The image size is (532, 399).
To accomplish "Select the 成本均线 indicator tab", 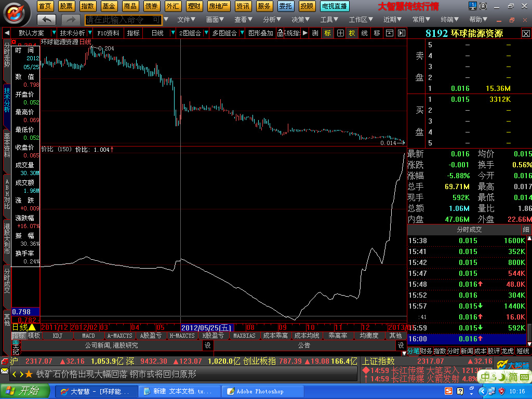I will coord(307,336).
